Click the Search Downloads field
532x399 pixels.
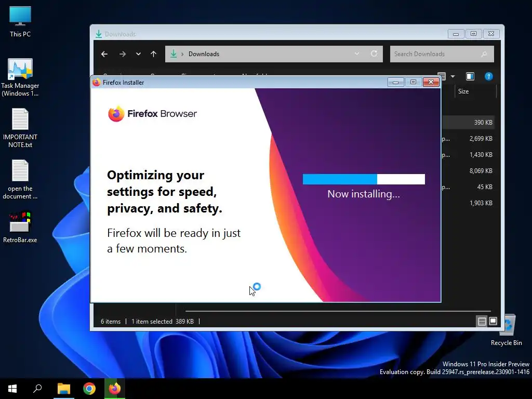tap(442, 54)
